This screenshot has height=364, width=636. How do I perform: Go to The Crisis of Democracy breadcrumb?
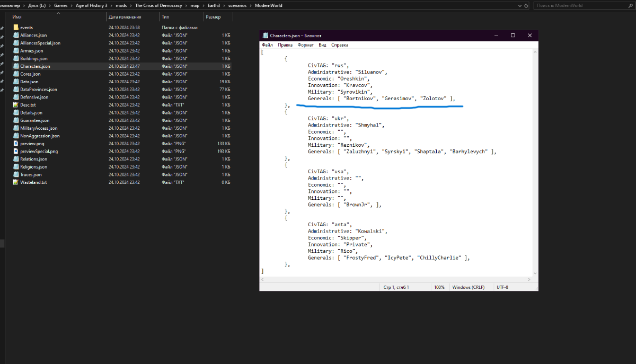pyautogui.click(x=160, y=5)
